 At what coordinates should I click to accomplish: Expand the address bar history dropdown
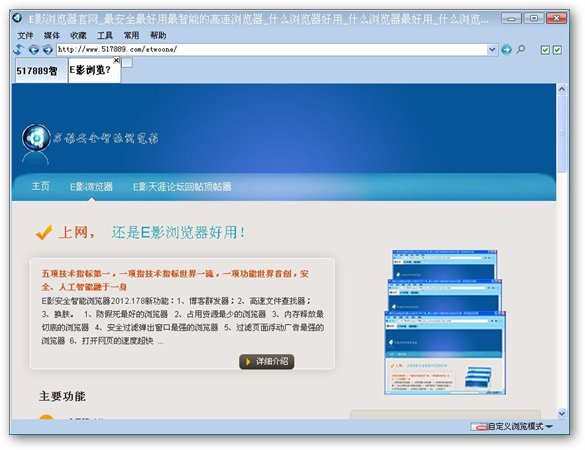click(492, 50)
